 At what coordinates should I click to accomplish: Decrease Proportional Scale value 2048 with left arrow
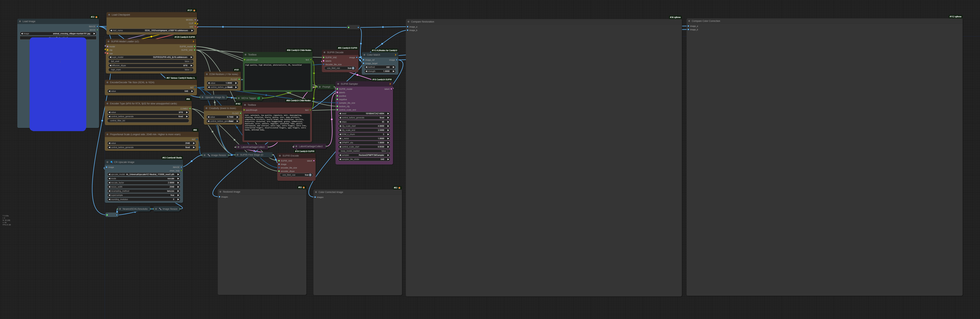[x=109, y=143]
